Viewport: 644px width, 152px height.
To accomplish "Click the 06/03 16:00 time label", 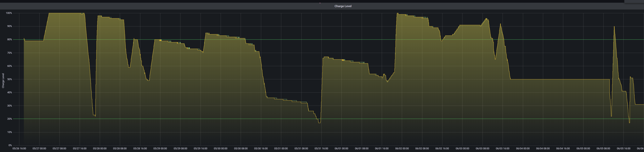I will coord(503,149).
